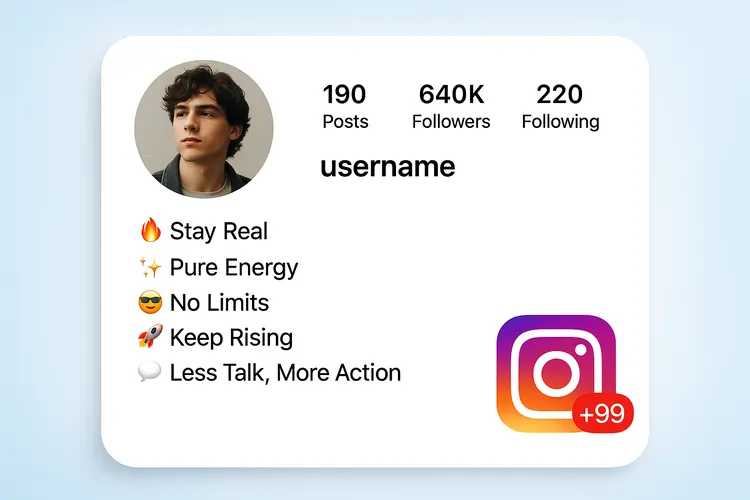
Task: Click the sparkles emoji beside Pure Energy
Action: point(150,267)
